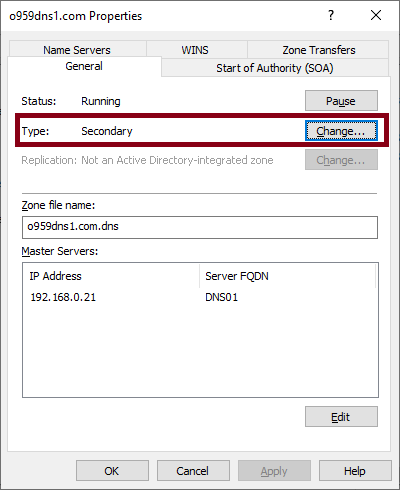This screenshot has height=490, width=400.
Task: Select master server IP 192.168.0.21
Action: coord(63,297)
